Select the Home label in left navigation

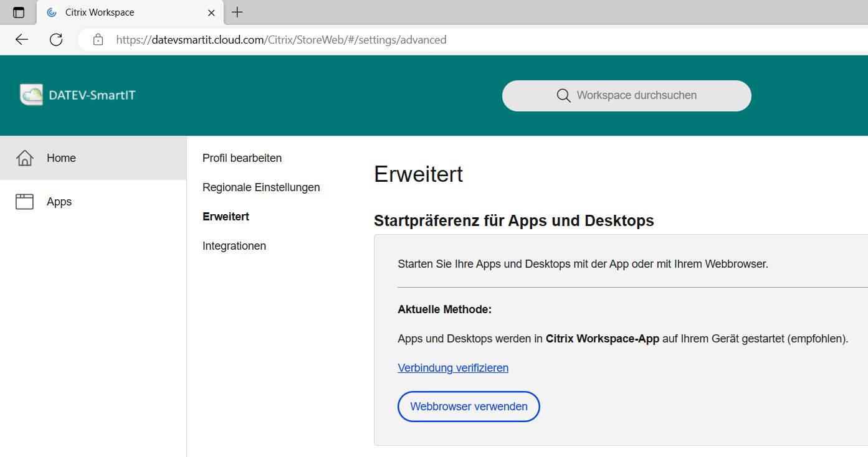pyautogui.click(x=61, y=158)
